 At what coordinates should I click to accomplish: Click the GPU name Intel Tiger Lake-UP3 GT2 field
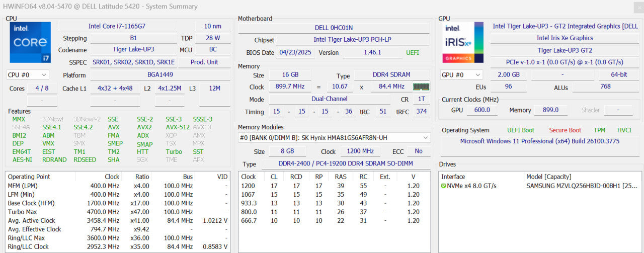565,26
